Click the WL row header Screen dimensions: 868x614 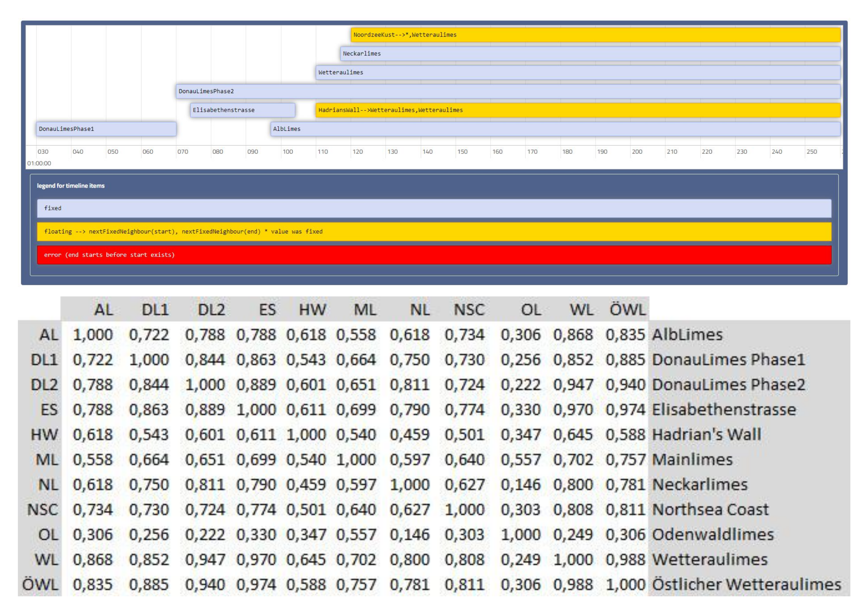(x=47, y=560)
